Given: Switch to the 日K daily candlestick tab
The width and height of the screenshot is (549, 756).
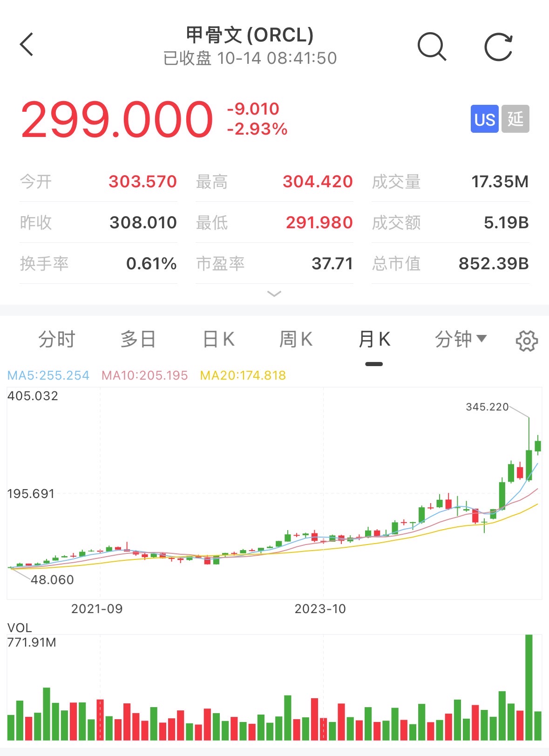Looking at the screenshot, I should pyautogui.click(x=218, y=339).
